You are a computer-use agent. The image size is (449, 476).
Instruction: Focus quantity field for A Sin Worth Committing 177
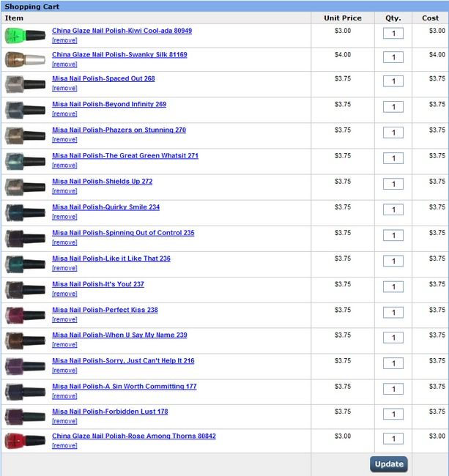[393, 389]
